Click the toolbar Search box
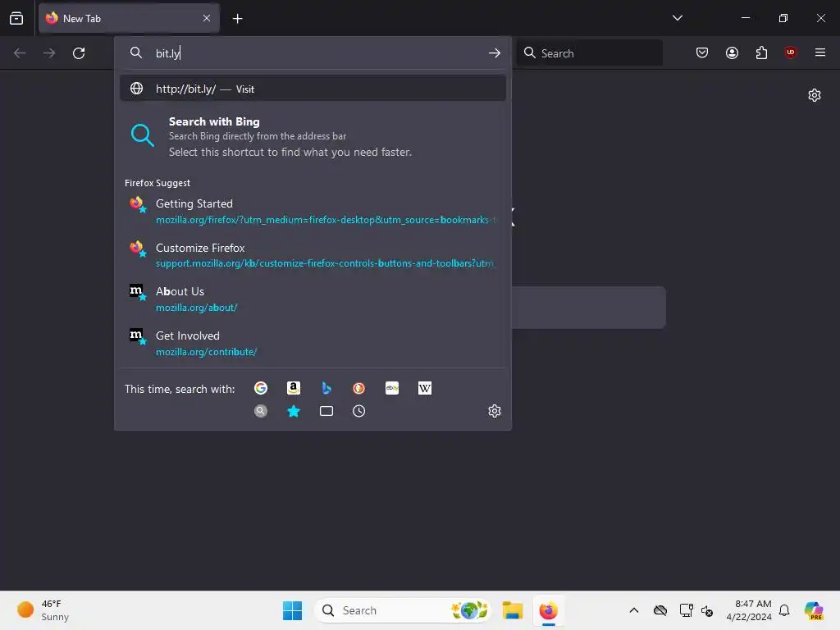 (x=589, y=53)
